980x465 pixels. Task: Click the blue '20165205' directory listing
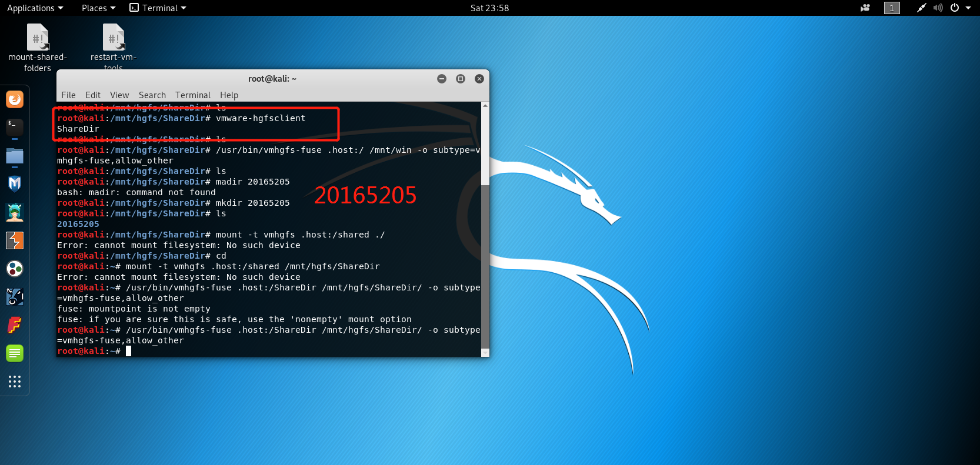point(78,224)
